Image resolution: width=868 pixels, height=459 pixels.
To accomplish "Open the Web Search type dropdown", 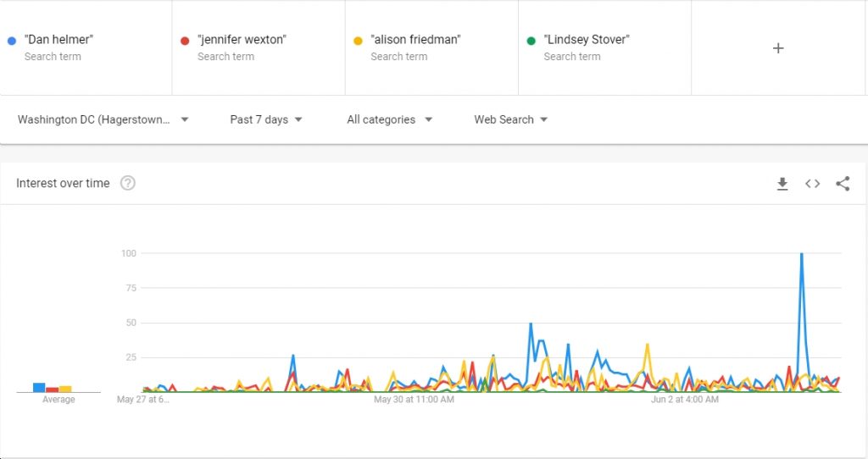I will (x=511, y=119).
